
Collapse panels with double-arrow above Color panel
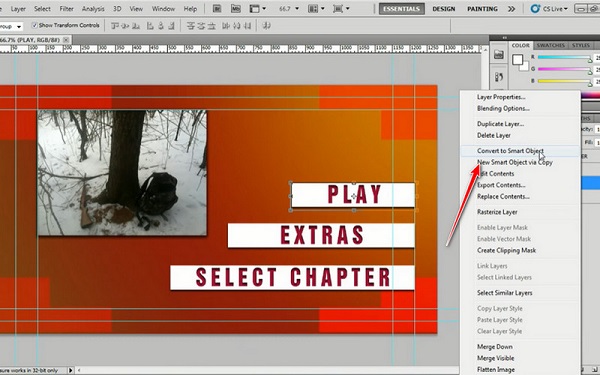(505, 38)
